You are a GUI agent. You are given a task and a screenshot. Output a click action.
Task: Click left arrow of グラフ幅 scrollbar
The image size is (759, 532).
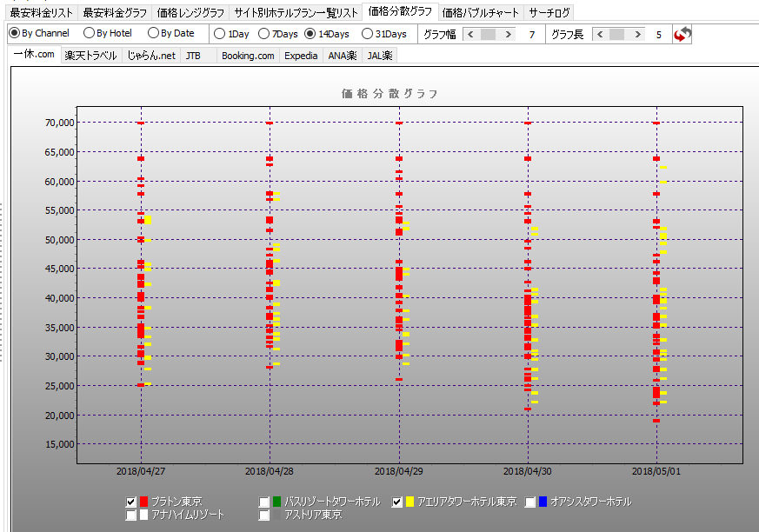coord(471,34)
